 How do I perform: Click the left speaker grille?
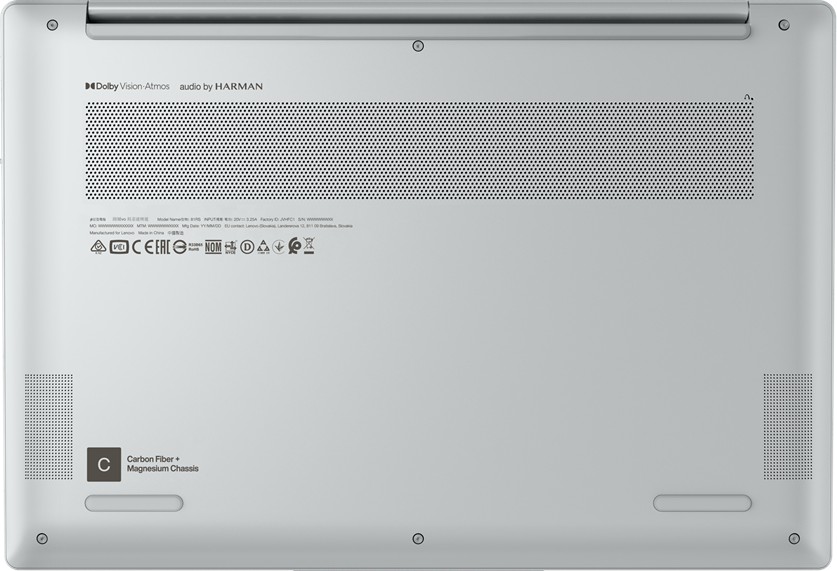[x=49, y=427]
